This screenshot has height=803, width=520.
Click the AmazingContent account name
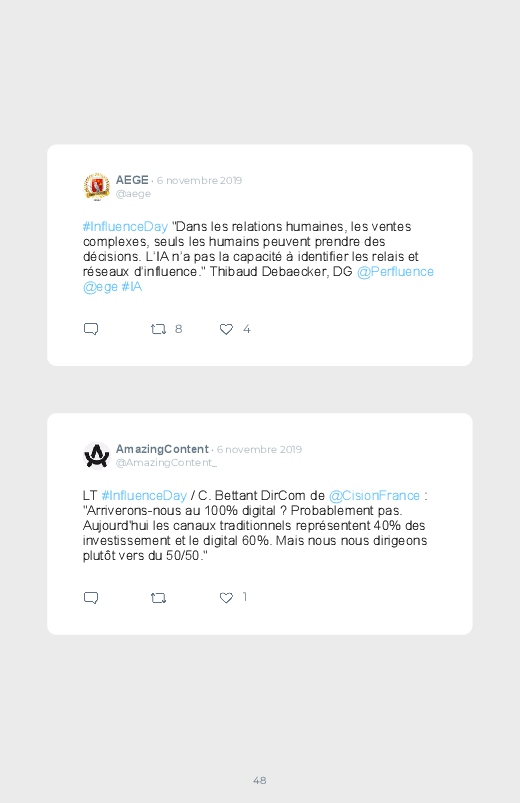click(x=162, y=449)
